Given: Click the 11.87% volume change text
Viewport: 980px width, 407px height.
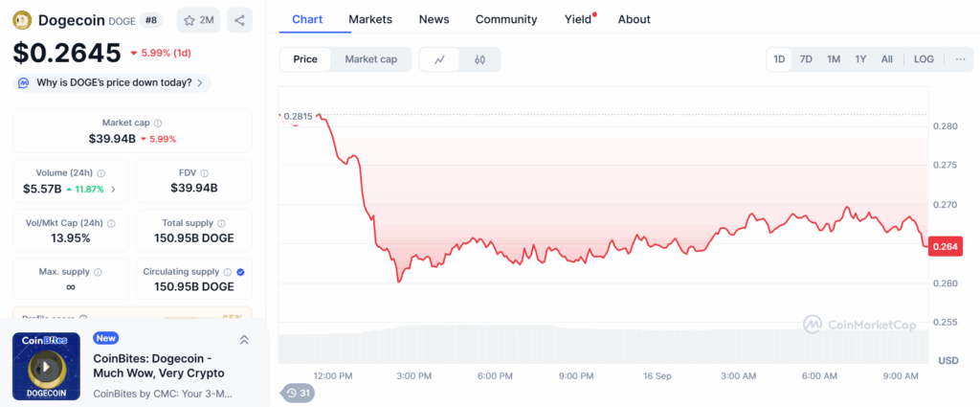Looking at the screenshot, I should (x=91, y=189).
